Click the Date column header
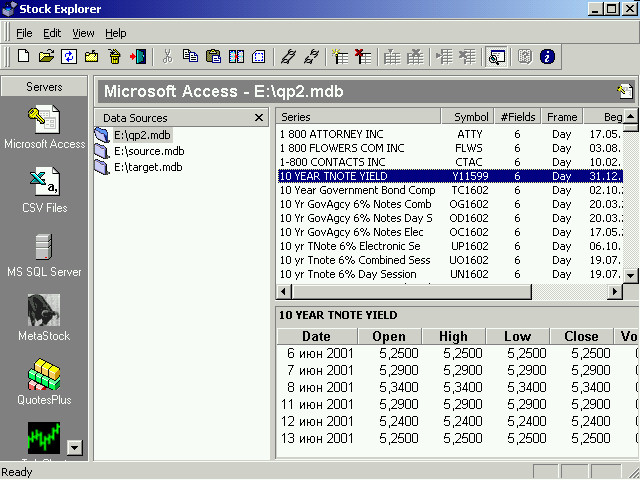Screen dimensions: 640x480 317,336
